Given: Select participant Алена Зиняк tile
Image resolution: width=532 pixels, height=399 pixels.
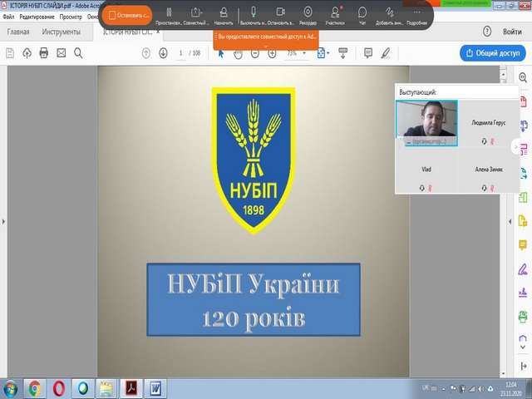Looking at the screenshot, I should [x=489, y=170].
